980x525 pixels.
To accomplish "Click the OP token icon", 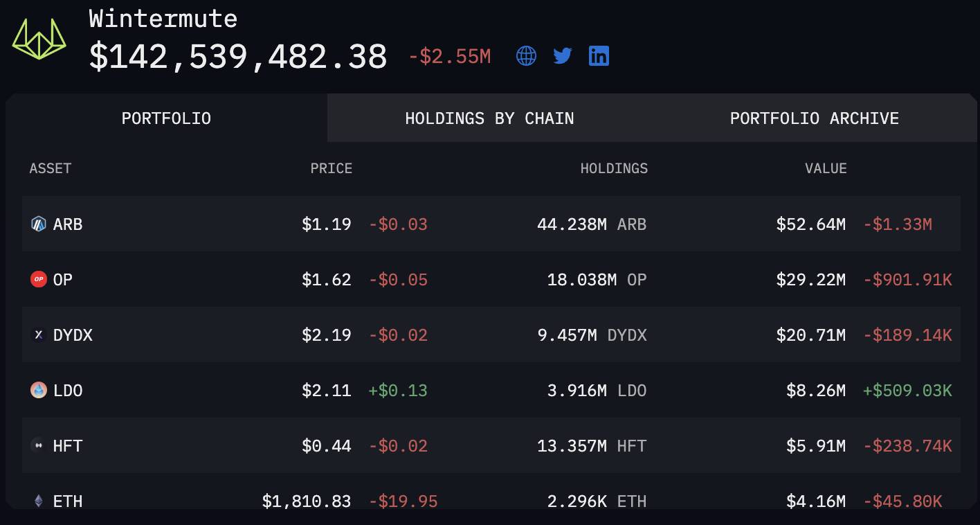I will pos(39,279).
